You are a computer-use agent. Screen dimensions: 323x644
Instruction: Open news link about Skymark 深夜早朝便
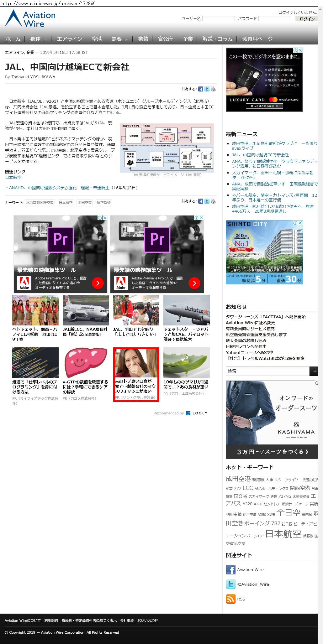click(x=273, y=175)
